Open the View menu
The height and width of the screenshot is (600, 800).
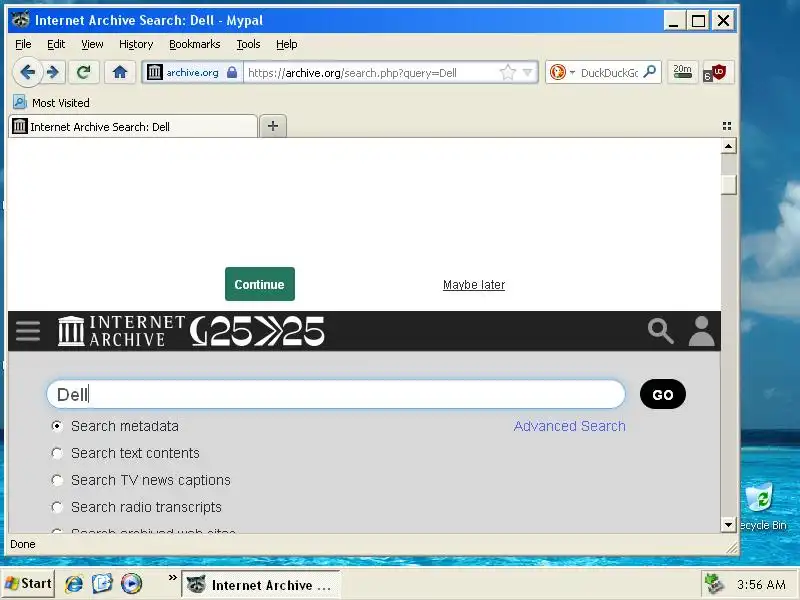click(92, 44)
